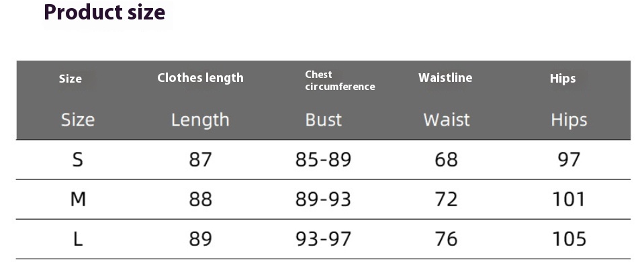644x262 pixels.
Task: Click bust range 85-89
Action: (324, 159)
